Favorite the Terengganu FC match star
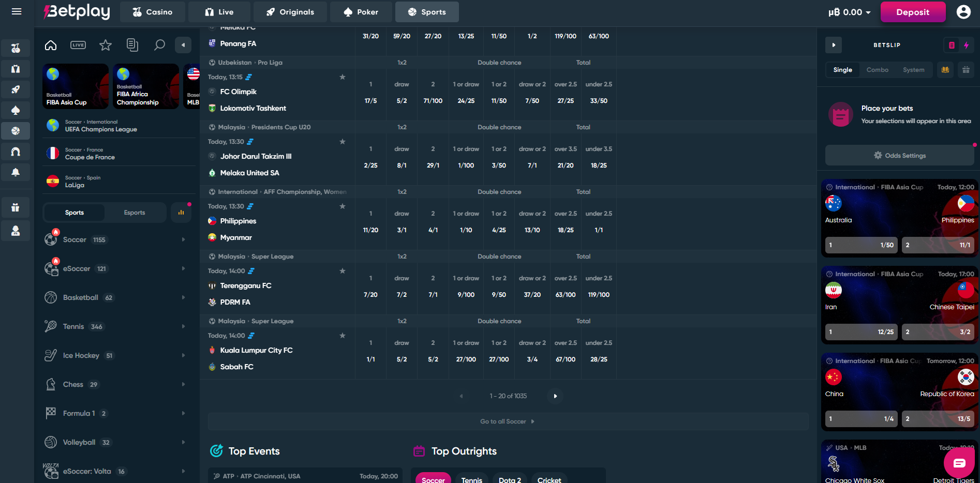Viewport: 980px width, 483px height. tap(343, 271)
